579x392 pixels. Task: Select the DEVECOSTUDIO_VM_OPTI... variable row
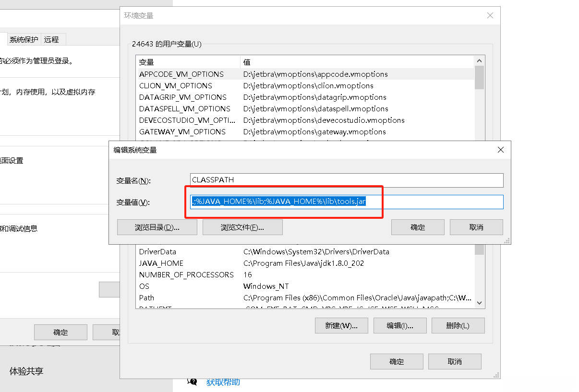[x=305, y=120]
